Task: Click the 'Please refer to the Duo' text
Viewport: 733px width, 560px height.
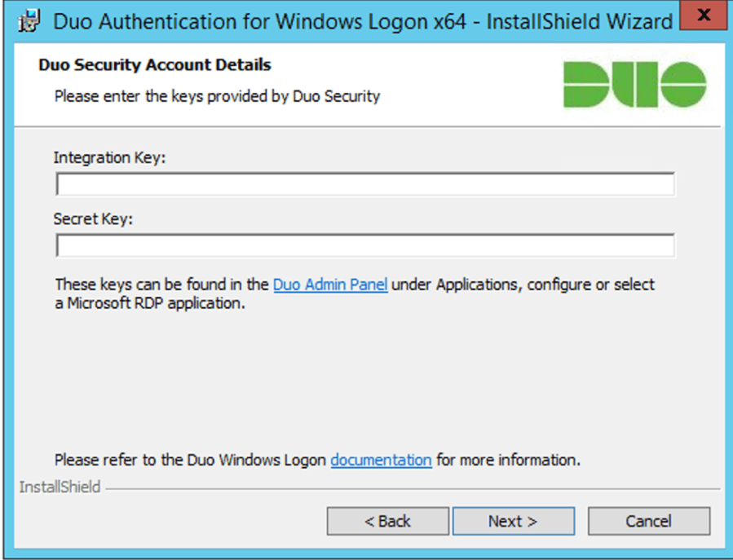Action: point(191,460)
